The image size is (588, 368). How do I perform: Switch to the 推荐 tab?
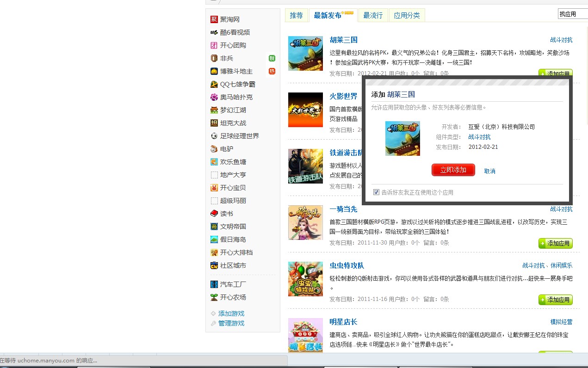click(296, 15)
